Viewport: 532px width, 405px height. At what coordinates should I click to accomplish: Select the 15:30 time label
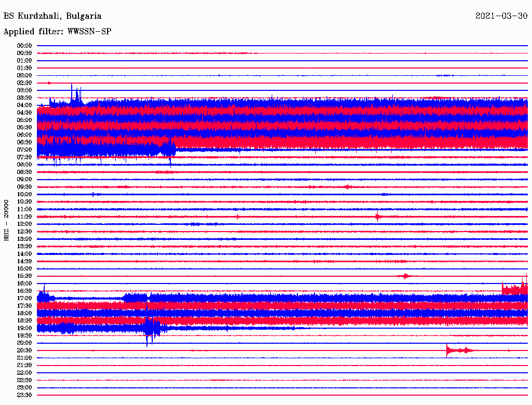pos(24,276)
